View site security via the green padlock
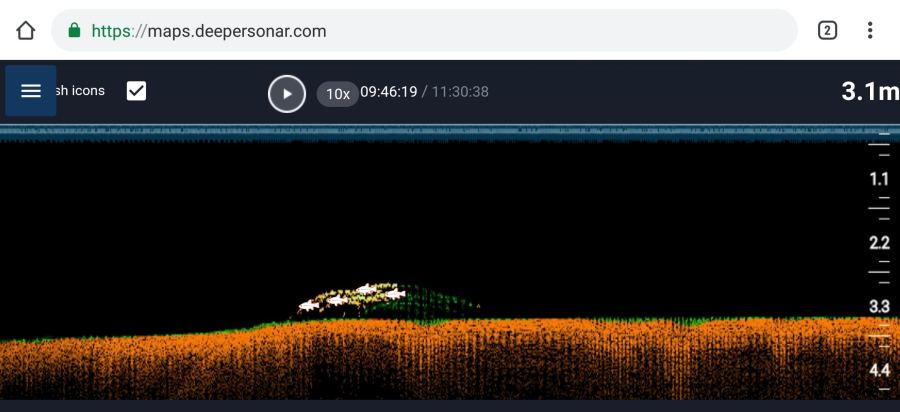Viewport: 900px width, 412px height. tap(74, 31)
